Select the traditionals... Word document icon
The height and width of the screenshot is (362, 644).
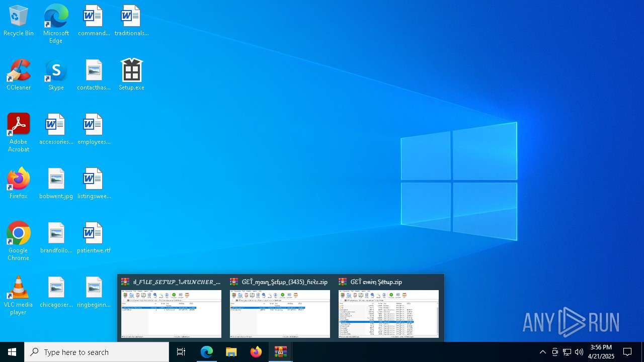click(x=131, y=21)
